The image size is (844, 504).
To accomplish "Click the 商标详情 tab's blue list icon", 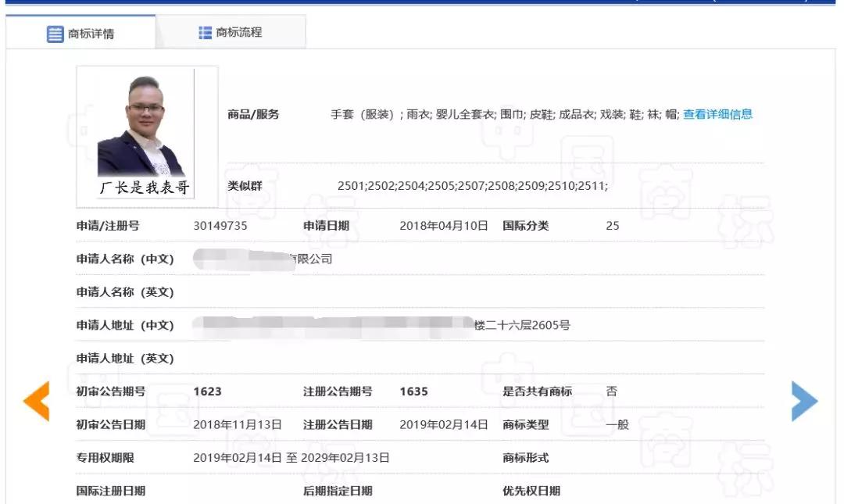I will coord(53,32).
